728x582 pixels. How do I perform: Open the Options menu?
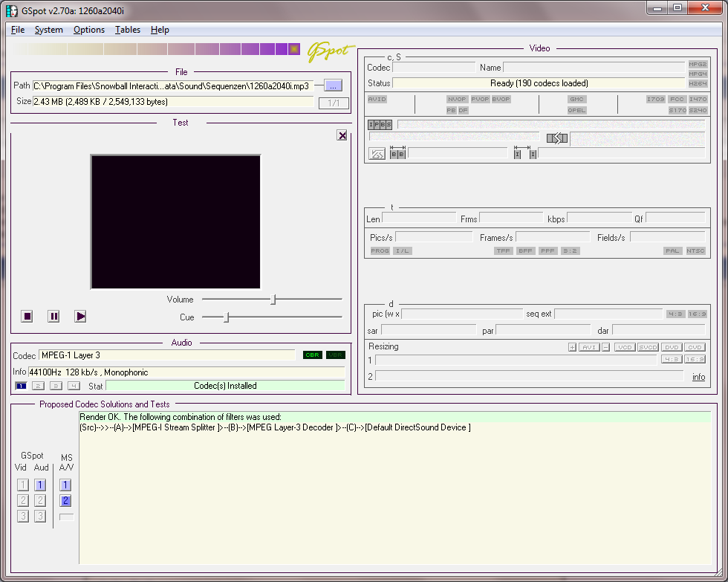tap(89, 30)
